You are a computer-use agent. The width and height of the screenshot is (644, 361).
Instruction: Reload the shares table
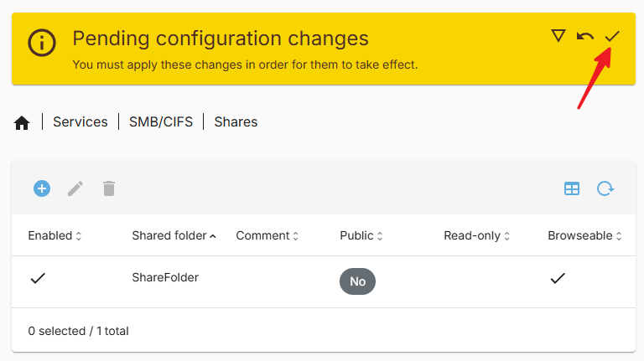pos(605,188)
